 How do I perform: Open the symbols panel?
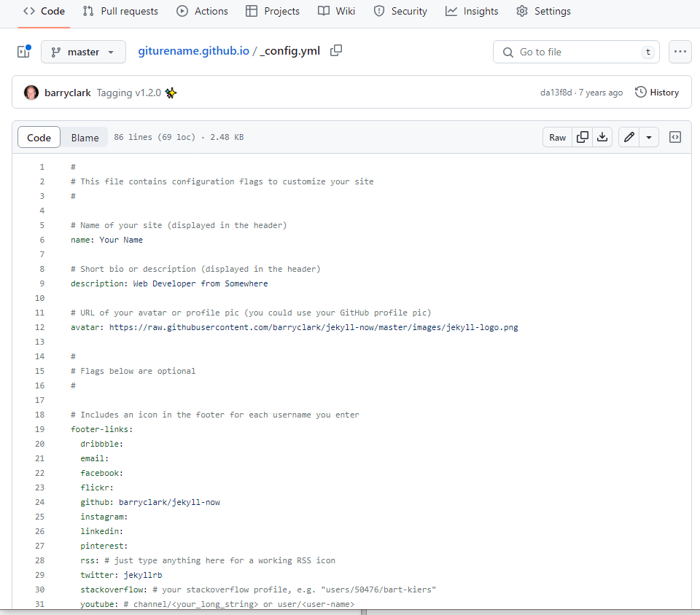coord(675,138)
